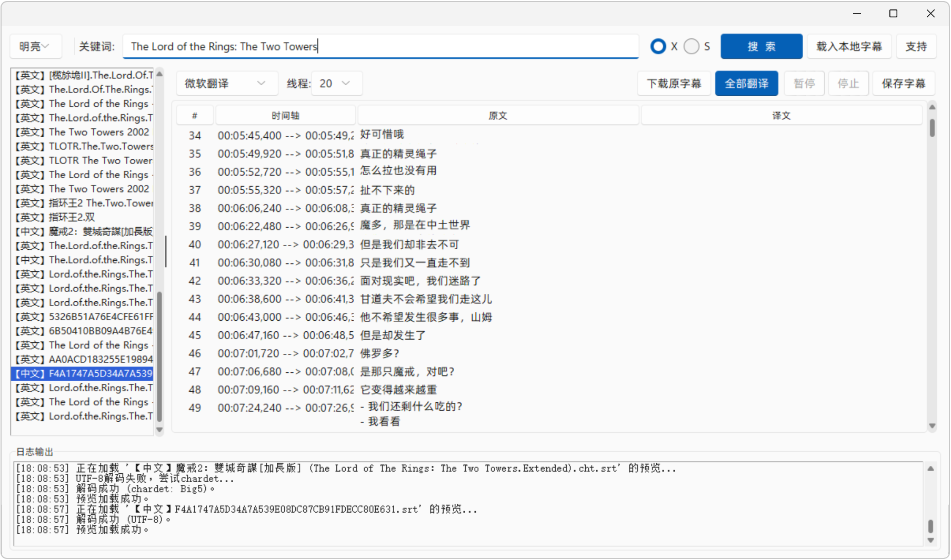
Task: Select the 【英文】指环王2 The.Two.Tower list entry
Action: [x=83, y=203]
